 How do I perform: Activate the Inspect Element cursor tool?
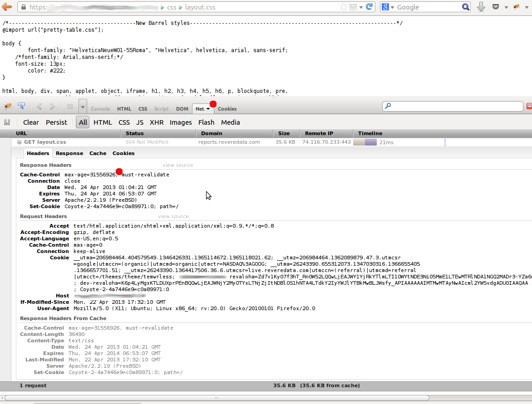[x=21, y=106]
